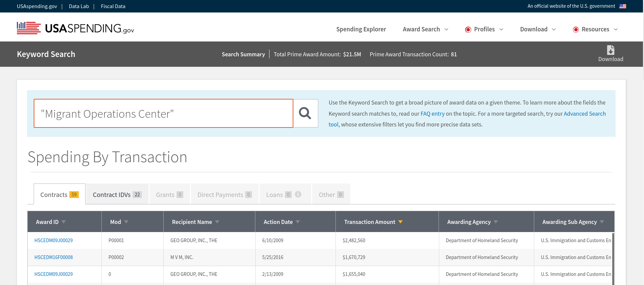
Task: Click the 5/25/2016 action date
Action: pyautogui.click(x=272, y=257)
